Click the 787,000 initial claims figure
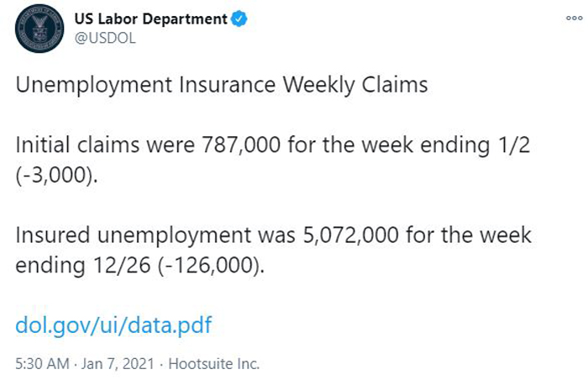Image resolution: width=588 pixels, height=380 pixels. coord(241,145)
